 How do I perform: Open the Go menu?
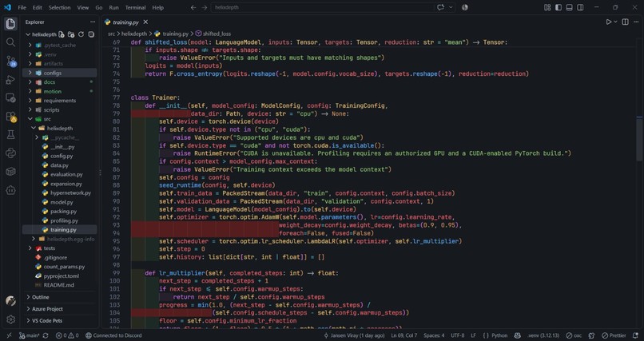(x=99, y=7)
